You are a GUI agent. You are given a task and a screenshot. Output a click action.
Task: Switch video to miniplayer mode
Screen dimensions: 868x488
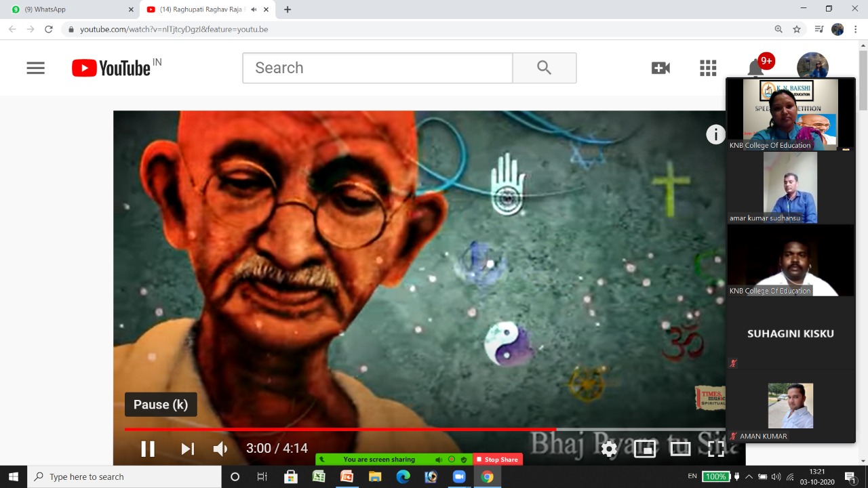coord(644,449)
